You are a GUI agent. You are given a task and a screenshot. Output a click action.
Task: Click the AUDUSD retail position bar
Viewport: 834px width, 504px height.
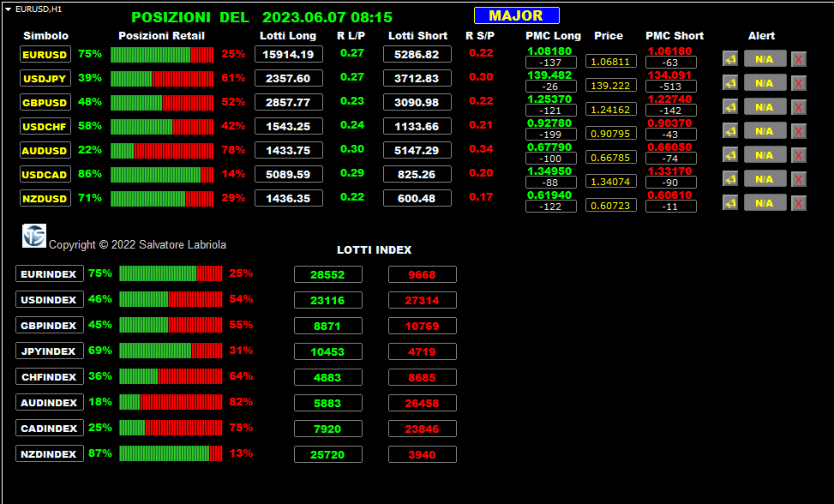[x=162, y=151]
